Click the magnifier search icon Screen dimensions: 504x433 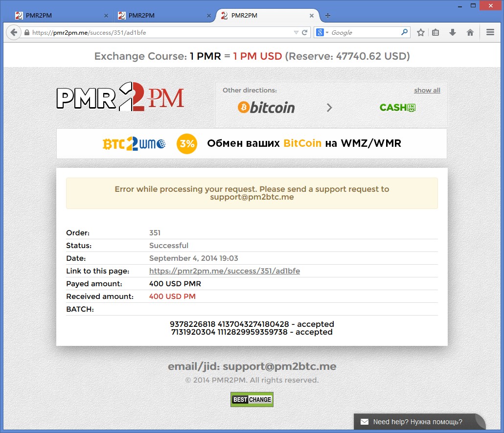click(404, 32)
